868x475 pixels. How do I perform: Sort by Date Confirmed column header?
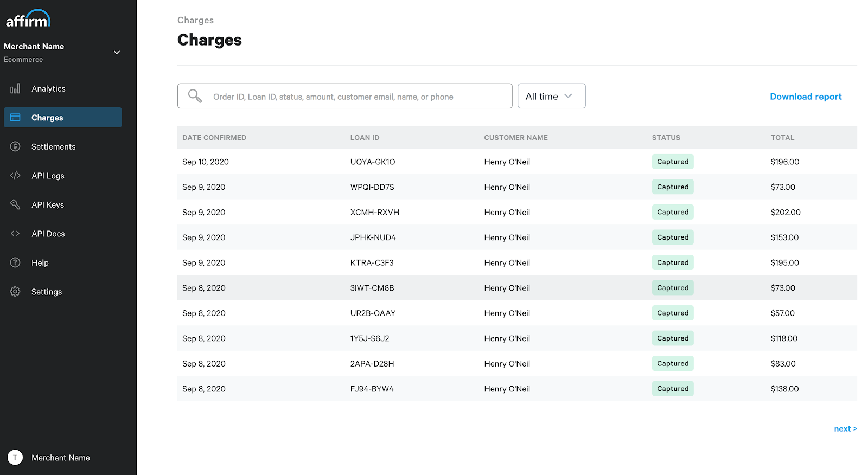[214, 138]
